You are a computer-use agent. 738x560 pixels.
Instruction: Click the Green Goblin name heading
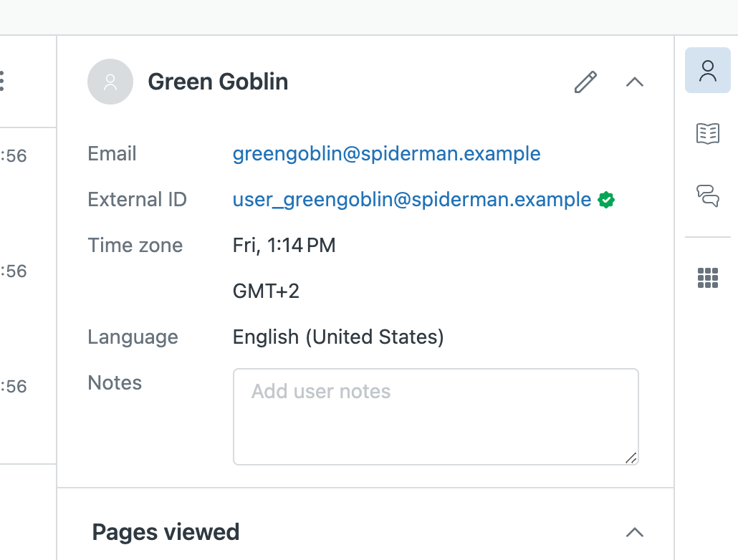(218, 82)
